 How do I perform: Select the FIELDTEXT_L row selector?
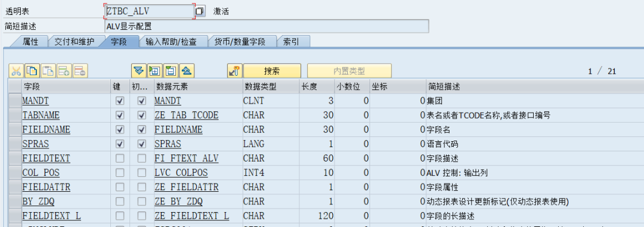15,216
